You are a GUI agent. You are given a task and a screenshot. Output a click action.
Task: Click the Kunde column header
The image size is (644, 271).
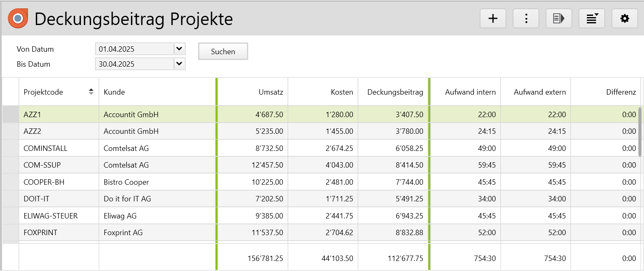pos(114,92)
